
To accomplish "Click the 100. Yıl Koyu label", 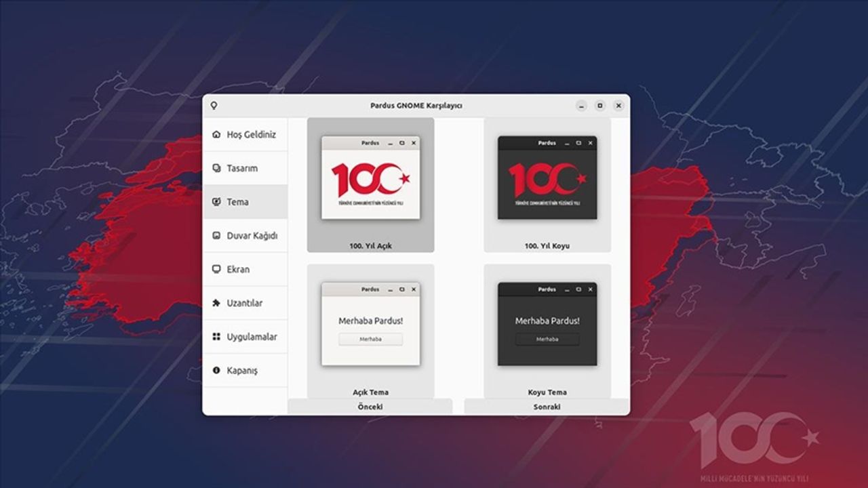I will pyautogui.click(x=547, y=246).
